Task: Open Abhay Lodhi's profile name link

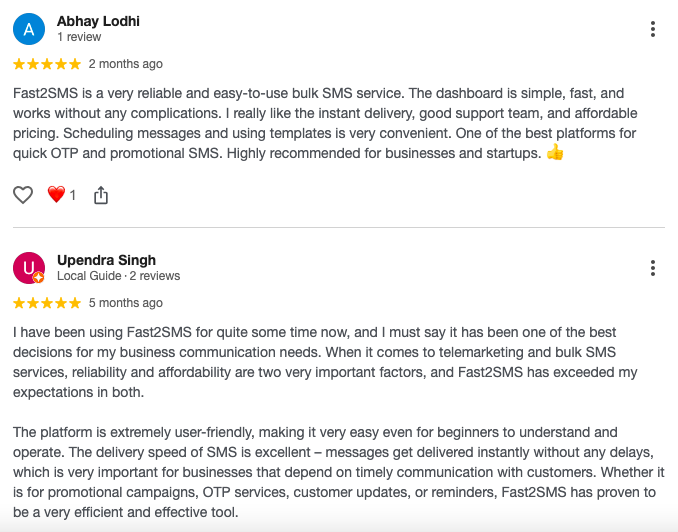Action: tap(98, 21)
